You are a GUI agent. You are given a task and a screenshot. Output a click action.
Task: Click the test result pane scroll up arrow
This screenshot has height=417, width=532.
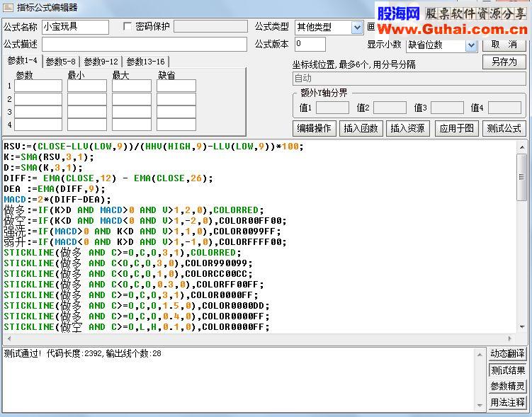(480, 355)
